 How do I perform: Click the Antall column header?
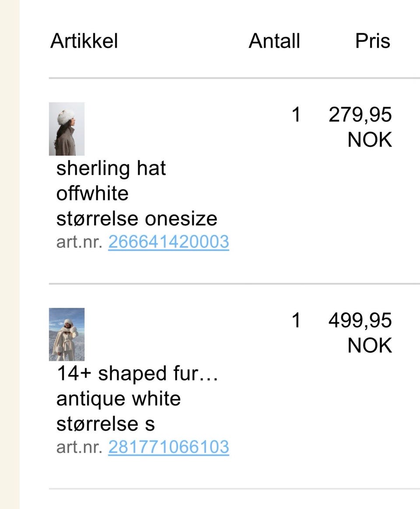click(x=274, y=41)
